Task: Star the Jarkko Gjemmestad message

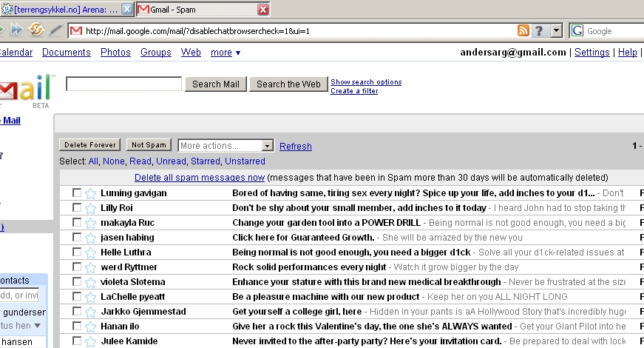Action: (x=90, y=312)
